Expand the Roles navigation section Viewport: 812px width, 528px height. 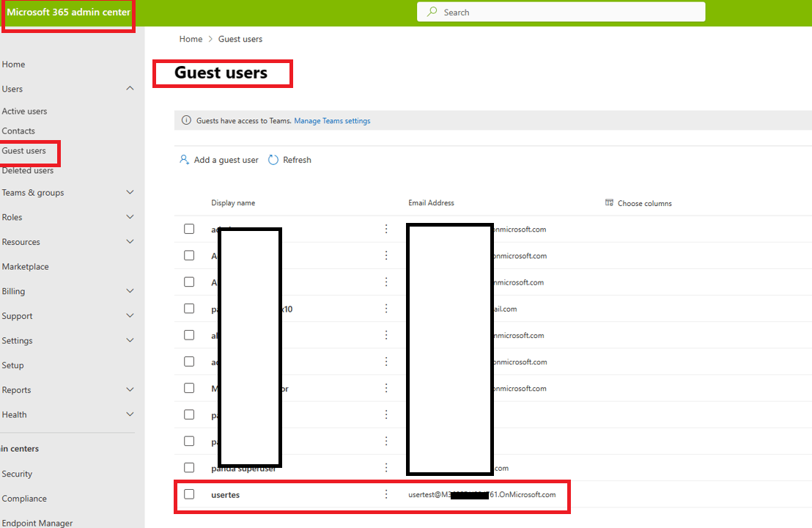pos(130,217)
